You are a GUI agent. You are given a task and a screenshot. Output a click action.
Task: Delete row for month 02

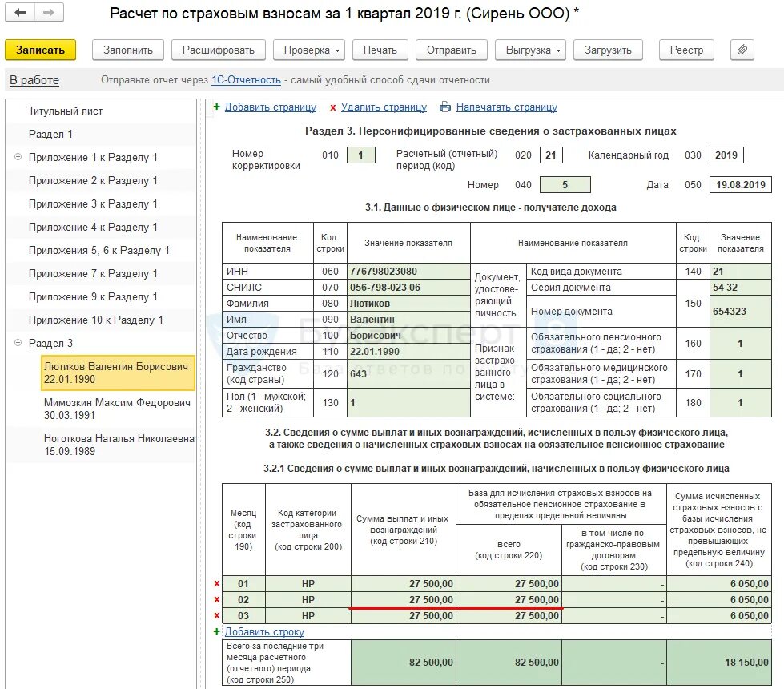216,599
